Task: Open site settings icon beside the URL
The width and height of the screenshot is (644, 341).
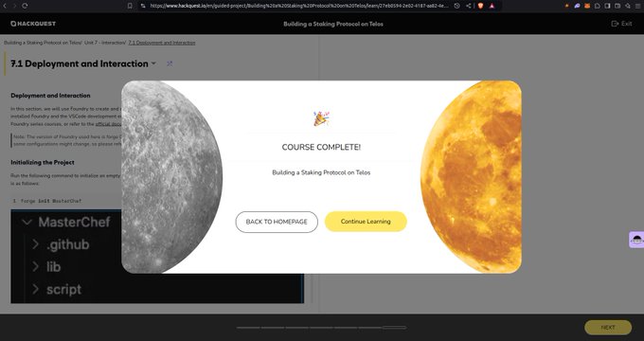Action: 143,6
